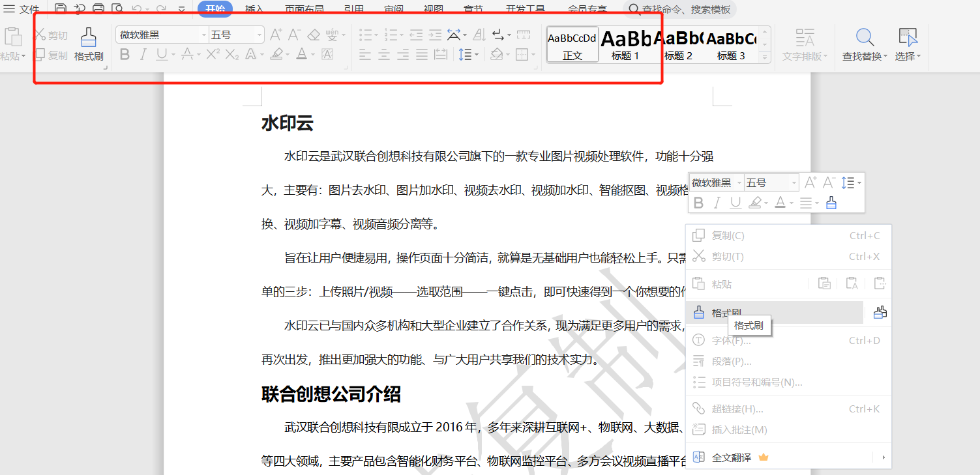Image resolution: width=980 pixels, height=475 pixels.
Task: Click the print icon in quick access bar
Action: click(98, 8)
